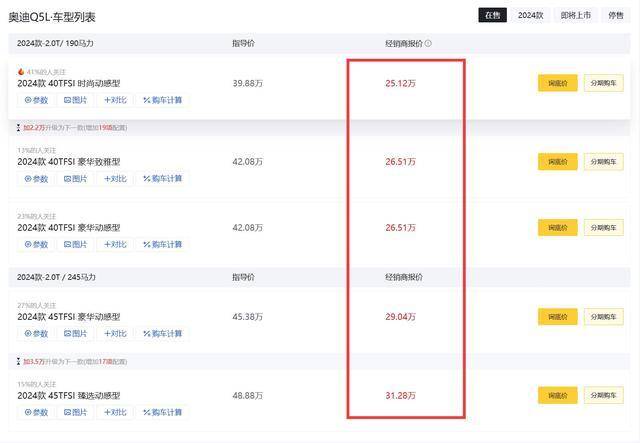Open model name 2024款 45TFSI 豪华动感型
640x443 pixels.
[69, 317]
